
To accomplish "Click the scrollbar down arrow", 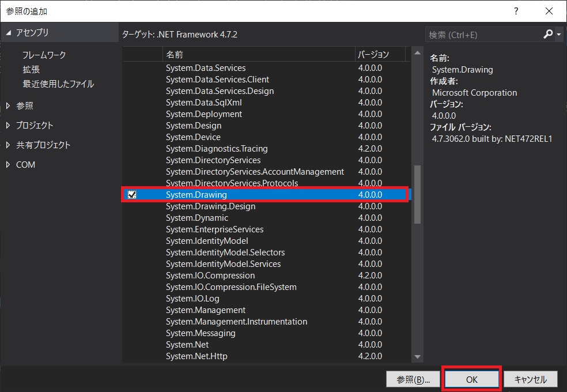I will point(417,357).
